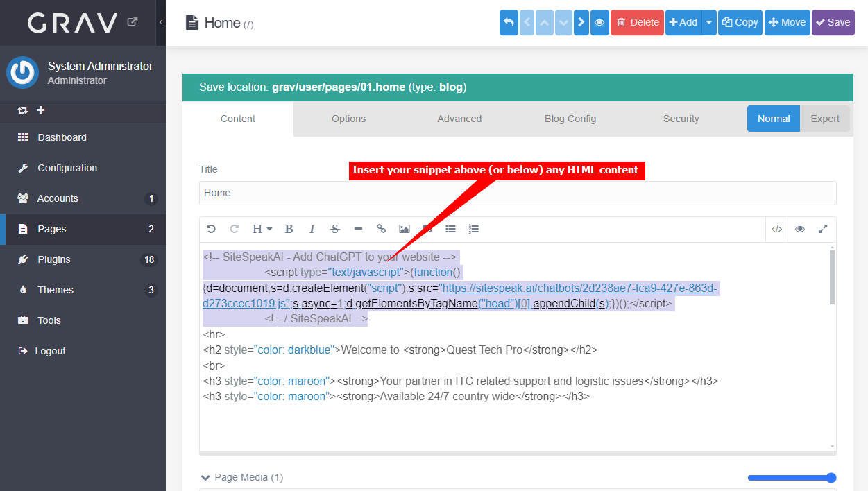Screen dimensions: 868x491
Task: Expand editor to fullscreen
Action: point(823,229)
